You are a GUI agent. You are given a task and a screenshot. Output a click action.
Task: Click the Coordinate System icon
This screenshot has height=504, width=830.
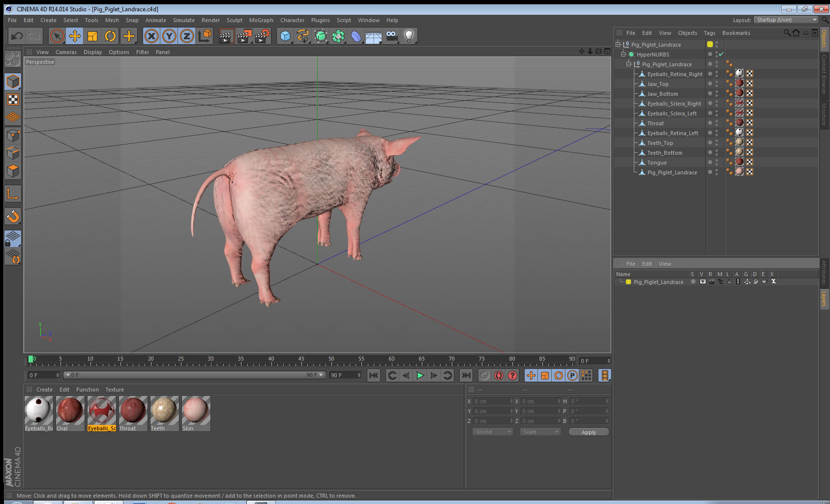205,36
